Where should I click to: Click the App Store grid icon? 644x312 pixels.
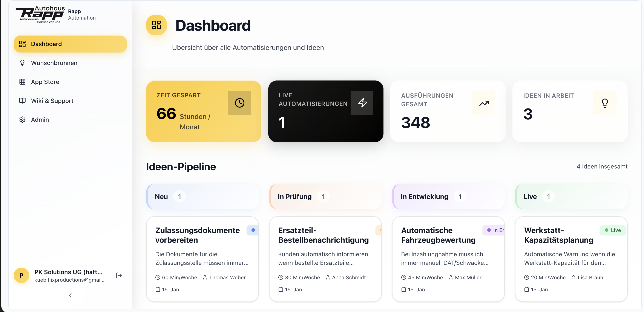[x=23, y=82]
